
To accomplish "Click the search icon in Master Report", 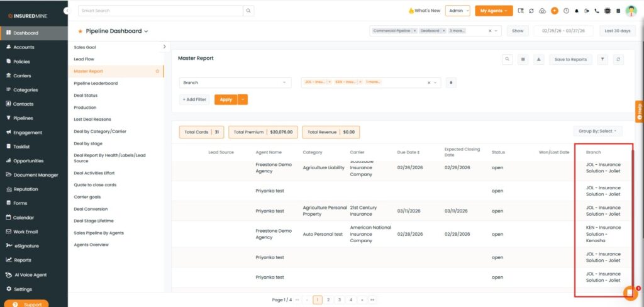I will pyautogui.click(x=508, y=59).
